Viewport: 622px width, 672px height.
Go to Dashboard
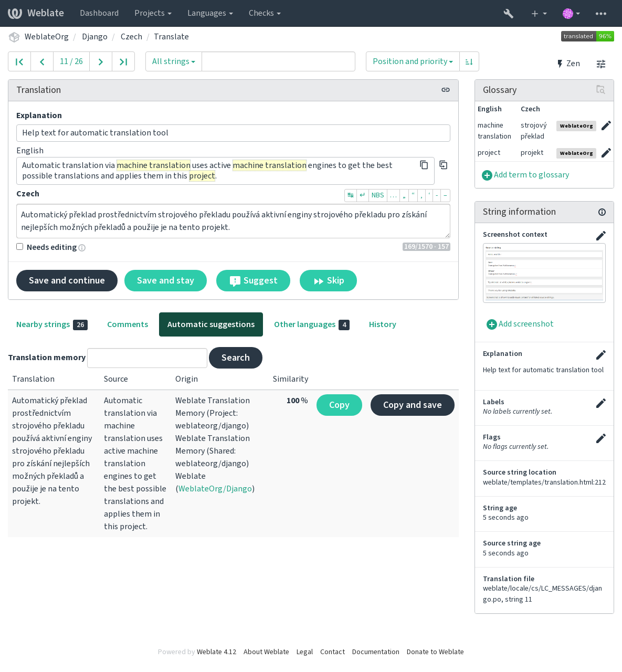click(x=99, y=13)
